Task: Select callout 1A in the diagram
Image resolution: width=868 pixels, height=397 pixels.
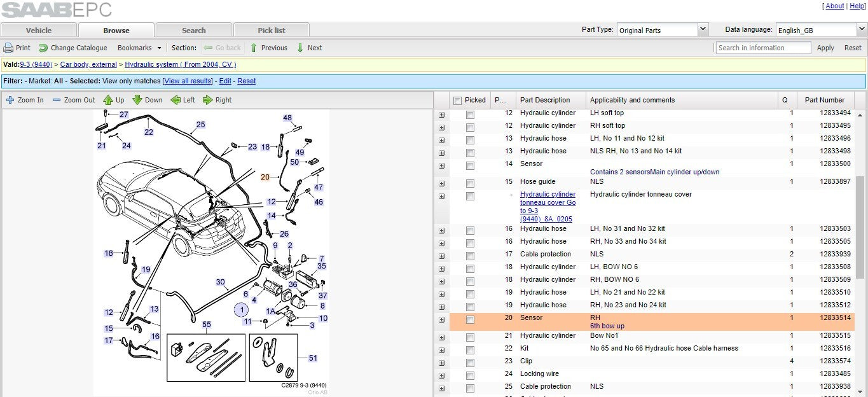Action: coord(271,311)
